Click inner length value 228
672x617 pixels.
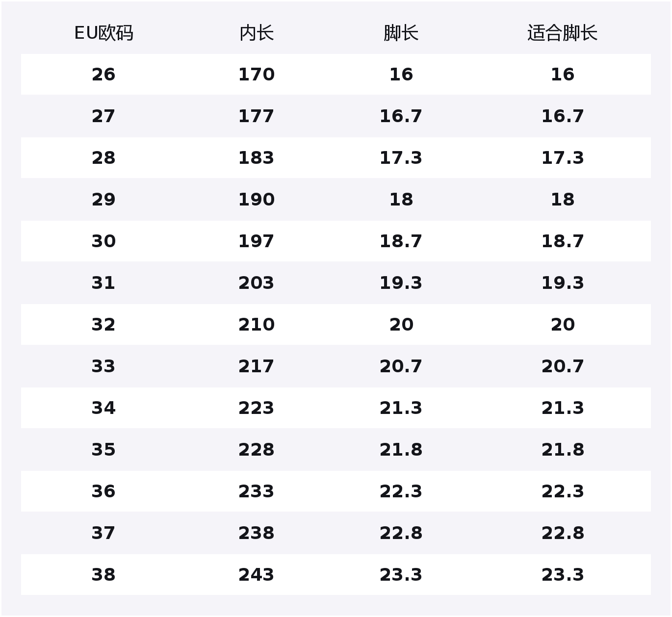click(257, 450)
